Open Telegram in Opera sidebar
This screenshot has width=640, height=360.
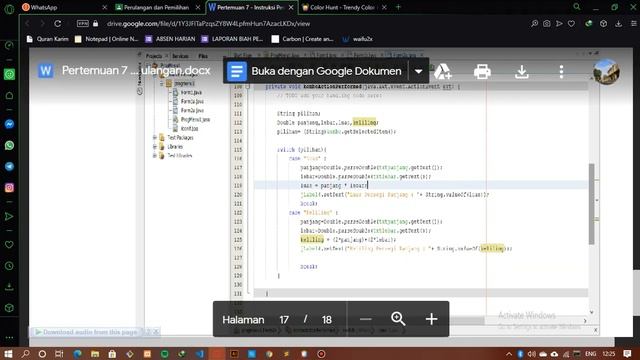pyautogui.click(x=9, y=166)
